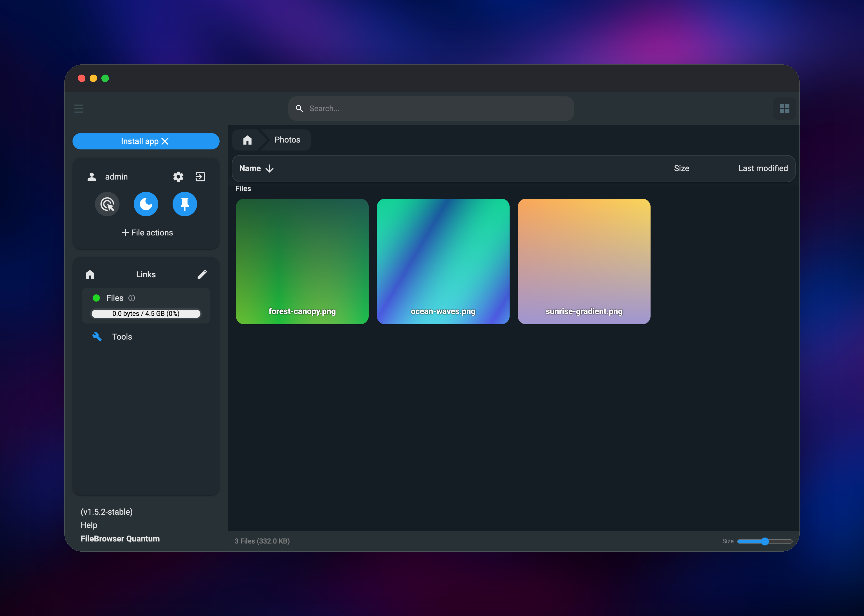Open FileBrowser Quantum project link
Image resolution: width=864 pixels, height=616 pixels.
pos(120,539)
